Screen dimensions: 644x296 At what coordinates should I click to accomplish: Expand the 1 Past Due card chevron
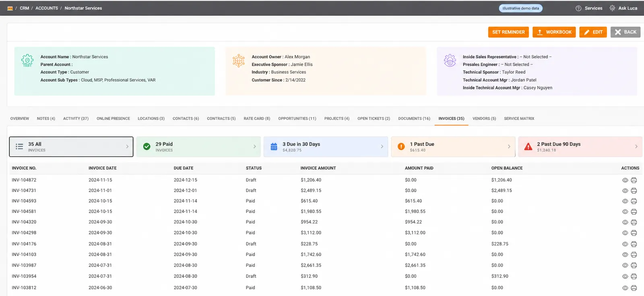509,147
